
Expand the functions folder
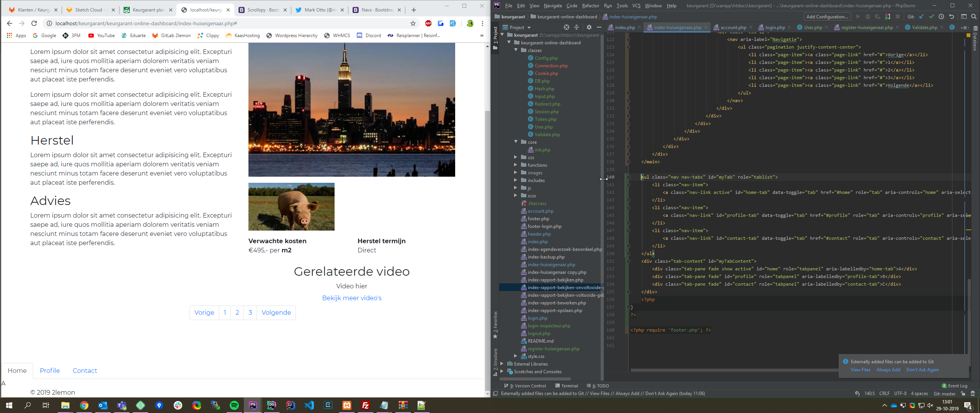click(x=516, y=165)
